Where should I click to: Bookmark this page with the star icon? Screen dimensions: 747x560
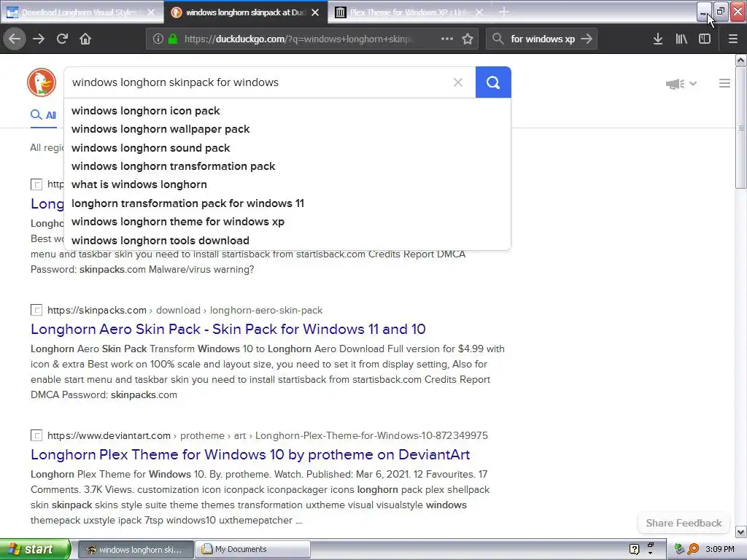[x=468, y=39]
